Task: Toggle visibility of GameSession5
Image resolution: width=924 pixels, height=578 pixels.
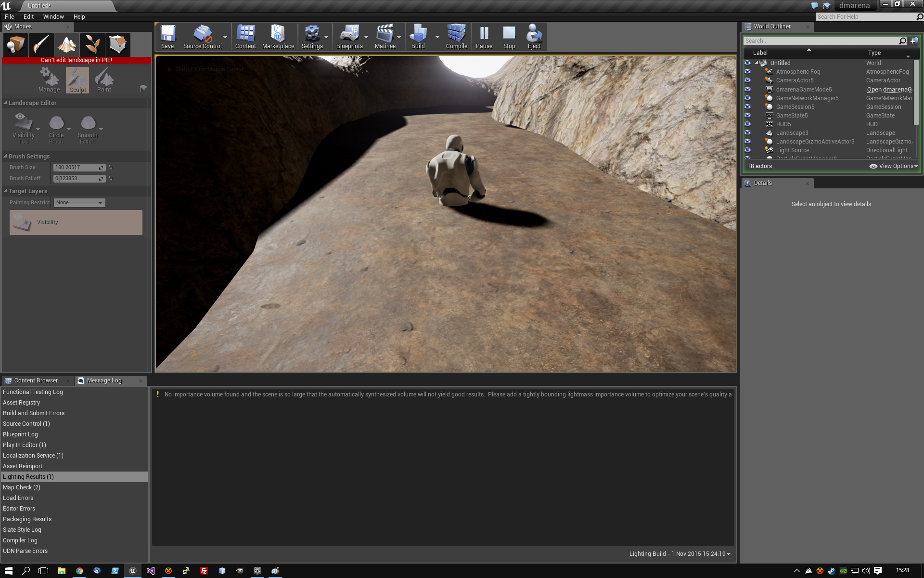Action: [747, 107]
